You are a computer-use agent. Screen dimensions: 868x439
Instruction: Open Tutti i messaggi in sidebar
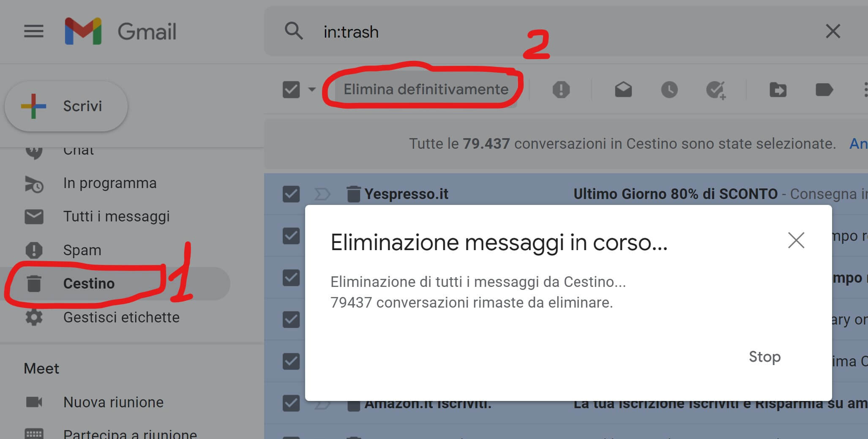[x=116, y=217]
